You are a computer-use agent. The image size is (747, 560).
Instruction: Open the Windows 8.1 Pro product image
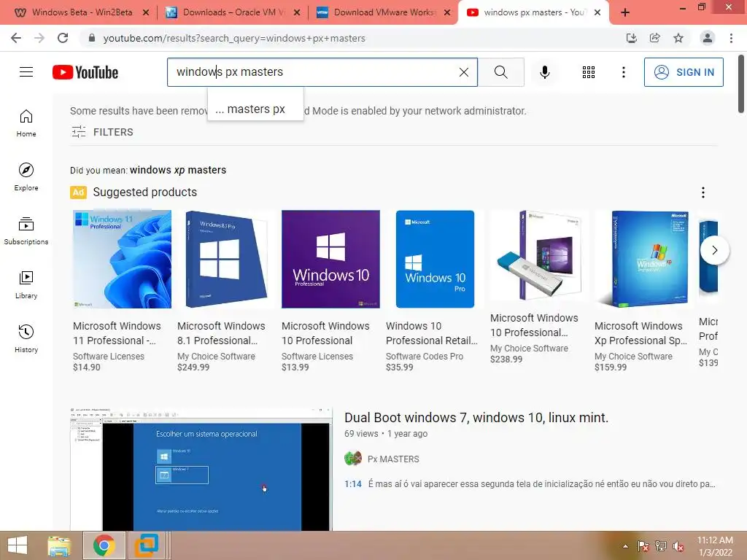(226, 259)
